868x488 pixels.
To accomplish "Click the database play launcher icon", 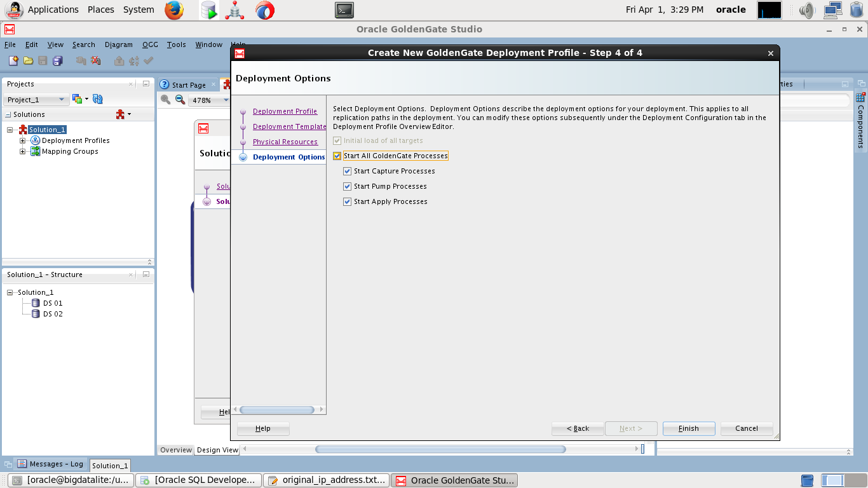I will 208,10.
